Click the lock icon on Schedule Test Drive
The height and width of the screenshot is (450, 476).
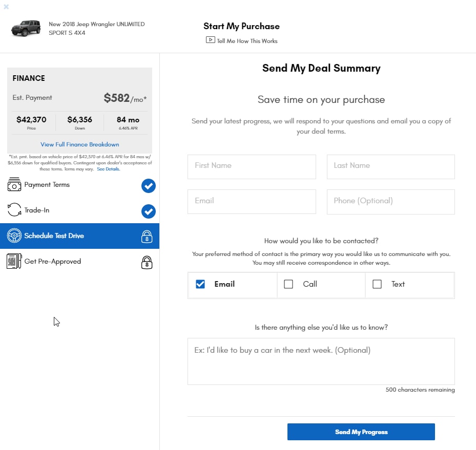pyautogui.click(x=147, y=237)
